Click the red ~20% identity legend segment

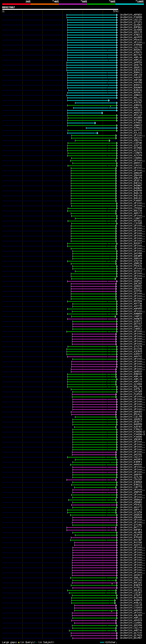pos(16,4)
